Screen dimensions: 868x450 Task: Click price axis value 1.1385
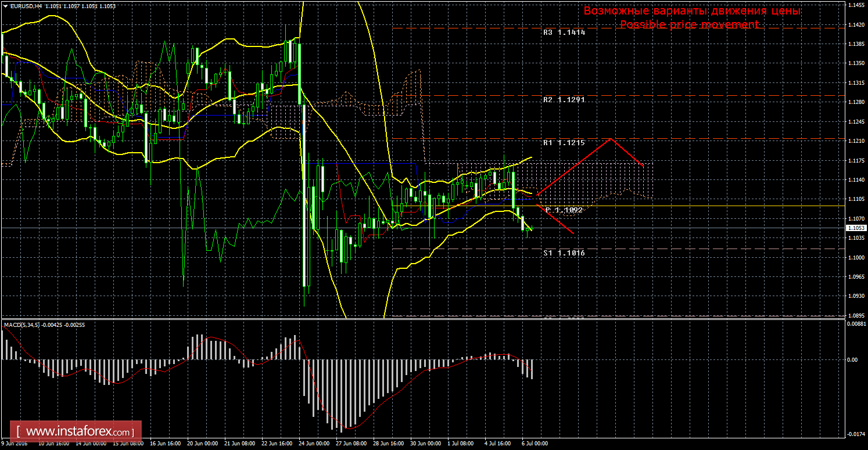pyautogui.click(x=856, y=44)
